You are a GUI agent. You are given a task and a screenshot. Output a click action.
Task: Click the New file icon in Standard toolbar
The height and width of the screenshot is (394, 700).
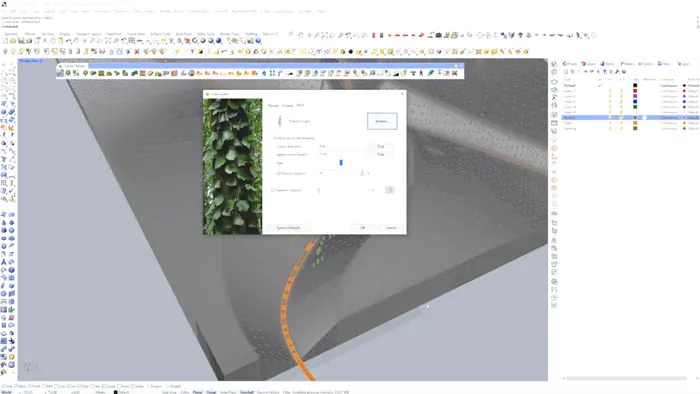(x=5, y=41)
